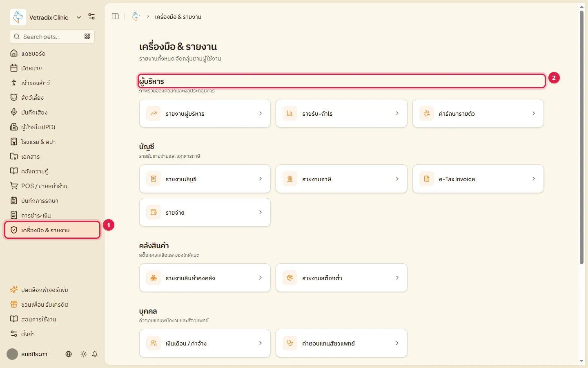Open บันทึกการรักษา in sidebar
The width and height of the screenshot is (588, 368).
[x=52, y=200]
